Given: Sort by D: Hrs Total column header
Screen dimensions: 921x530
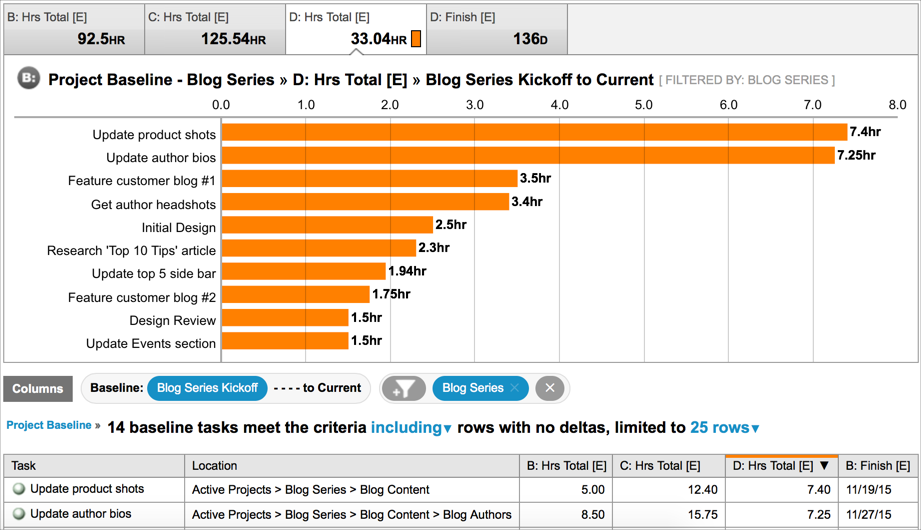Looking at the screenshot, I should tap(781, 466).
